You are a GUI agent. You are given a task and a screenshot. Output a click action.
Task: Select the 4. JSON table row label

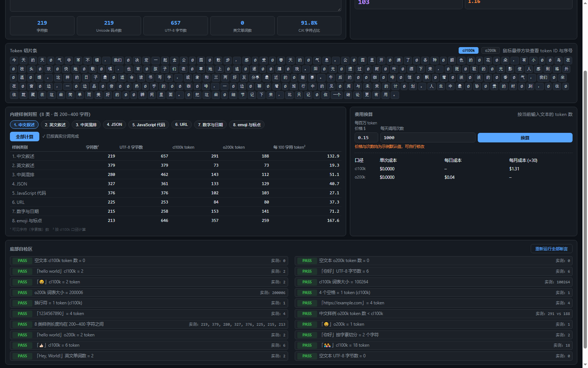19,184
